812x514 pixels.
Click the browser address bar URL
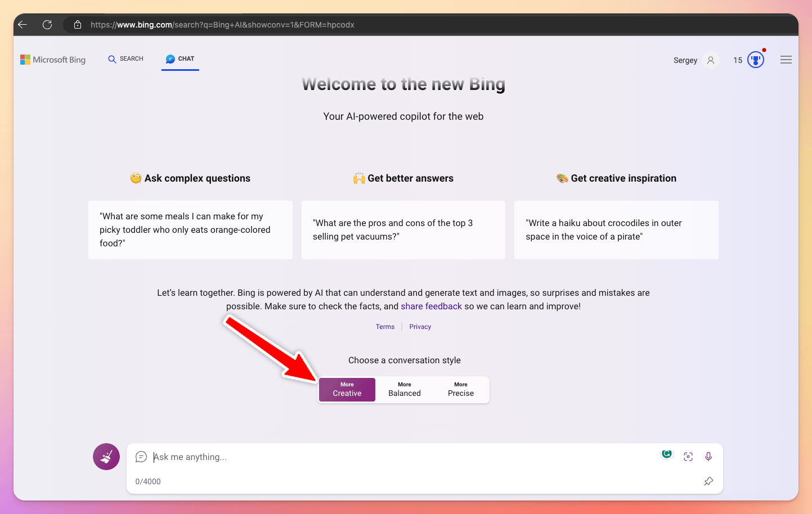point(222,25)
